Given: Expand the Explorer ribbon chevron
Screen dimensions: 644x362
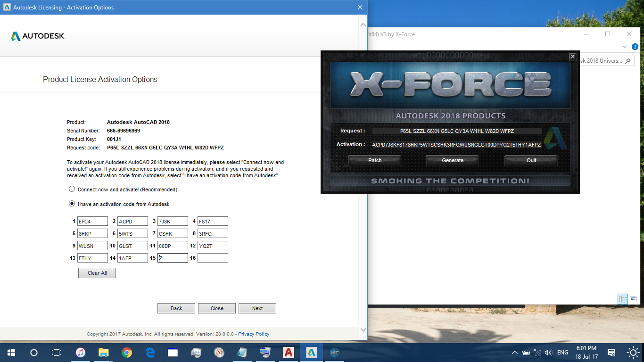Looking at the screenshot, I should coord(625,47).
